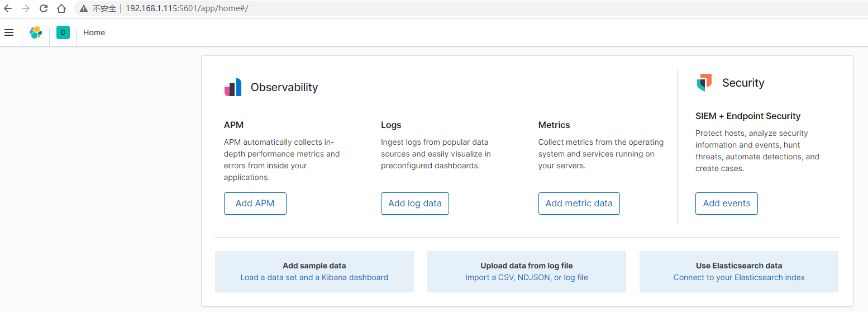868x312 pixels.
Task: Click the browser forward arrow
Action: click(x=26, y=8)
